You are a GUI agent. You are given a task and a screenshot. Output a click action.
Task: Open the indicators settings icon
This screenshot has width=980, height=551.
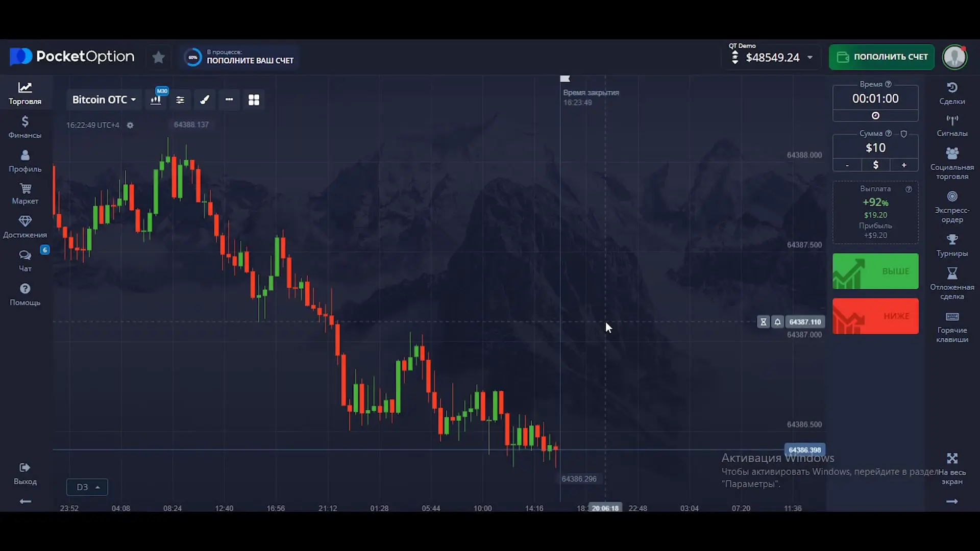tap(180, 100)
